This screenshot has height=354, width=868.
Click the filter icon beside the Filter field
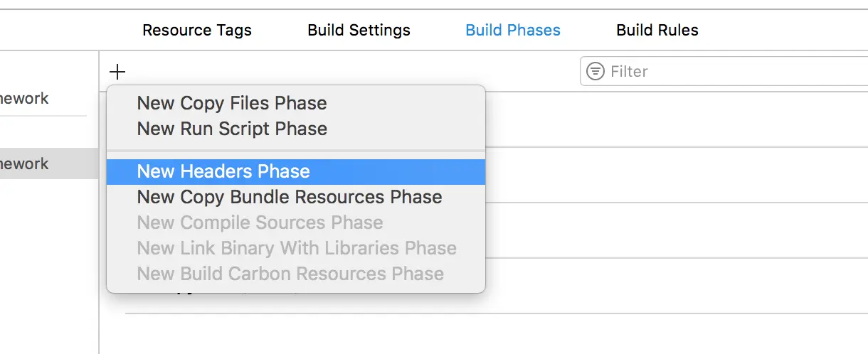click(x=595, y=71)
